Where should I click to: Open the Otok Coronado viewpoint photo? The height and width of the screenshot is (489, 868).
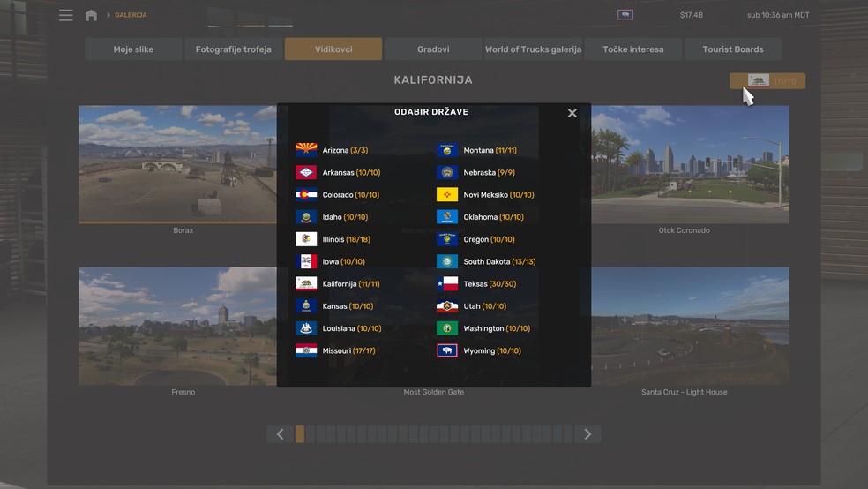pyautogui.click(x=691, y=164)
